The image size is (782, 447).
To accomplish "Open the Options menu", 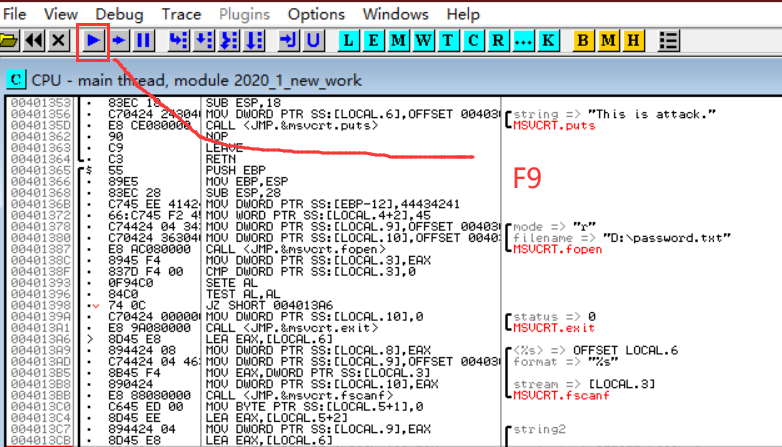I will 316,14.
